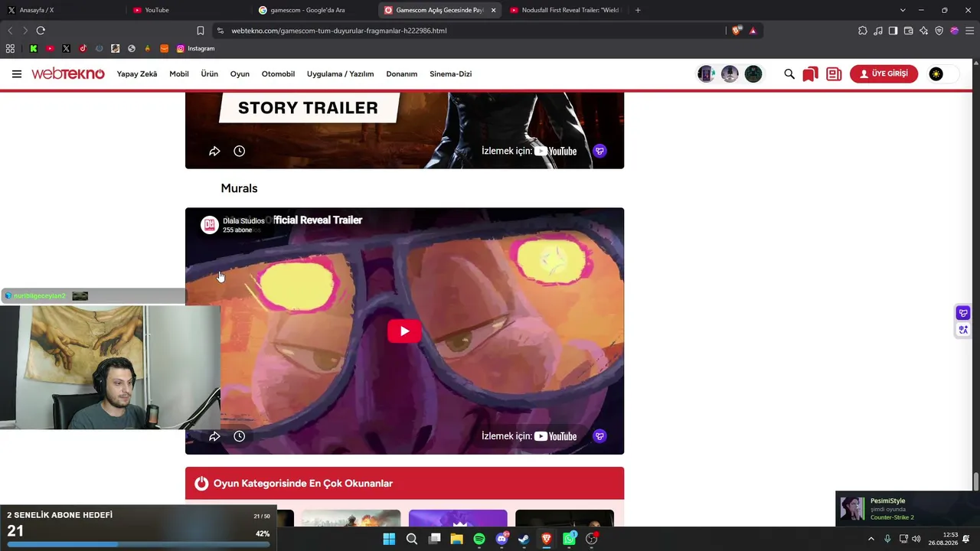Open the Otomobil category

pyautogui.click(x=278, y=74)
